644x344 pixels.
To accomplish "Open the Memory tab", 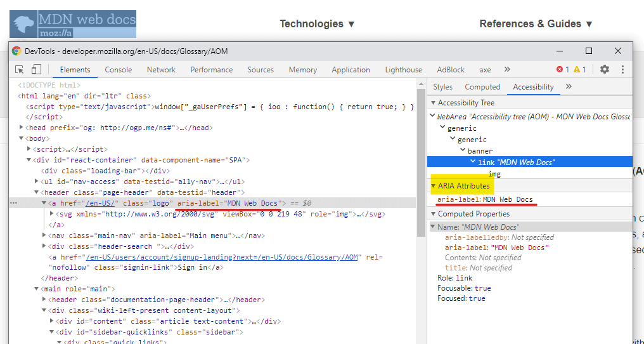I will [x=303, y=70].
